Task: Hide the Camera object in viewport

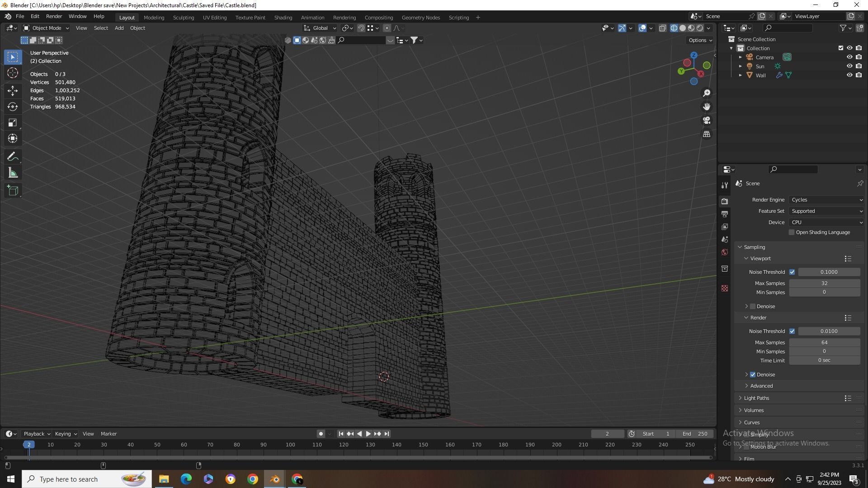Action: (849, 57)
